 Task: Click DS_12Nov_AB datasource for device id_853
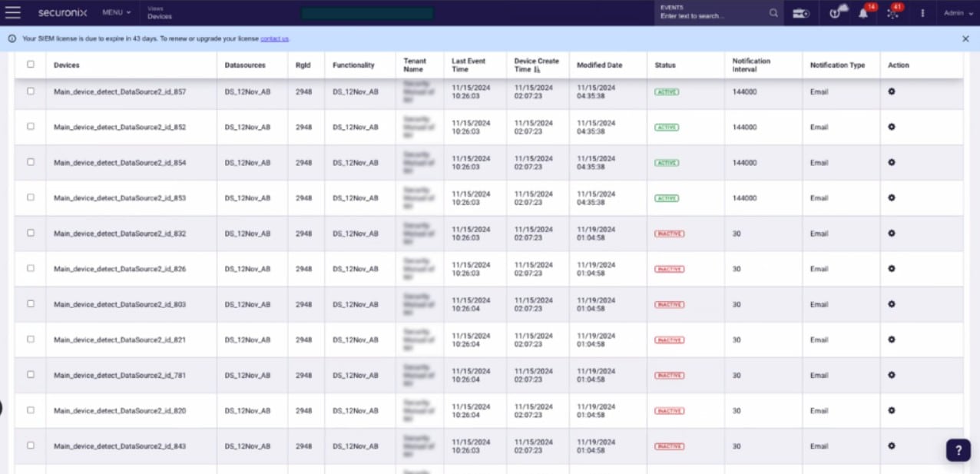[247, 198]
